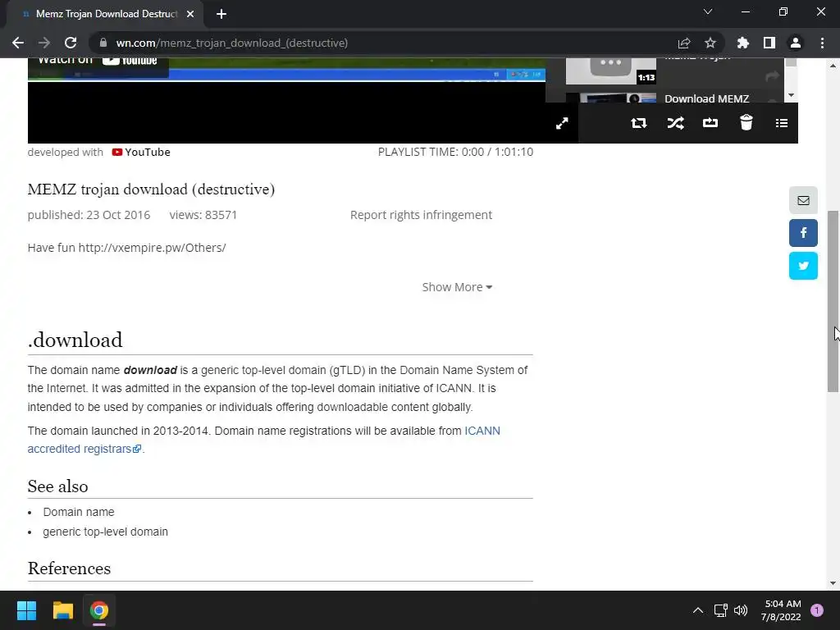Open the tab search chevron
840x630 pixels.
[x=708, y=11]
